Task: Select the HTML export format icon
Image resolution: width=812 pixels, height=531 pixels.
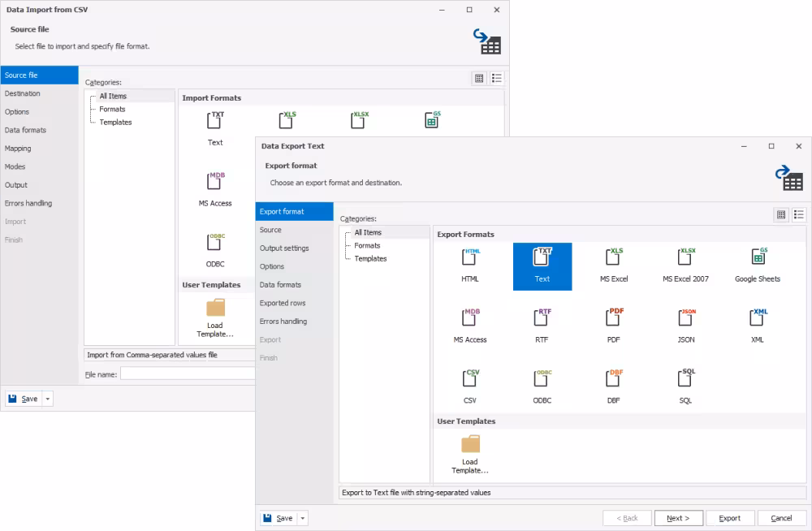Action: point(470,265)
